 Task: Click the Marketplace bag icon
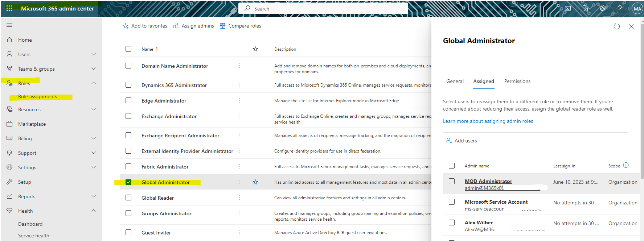click(x=10, y=124)
